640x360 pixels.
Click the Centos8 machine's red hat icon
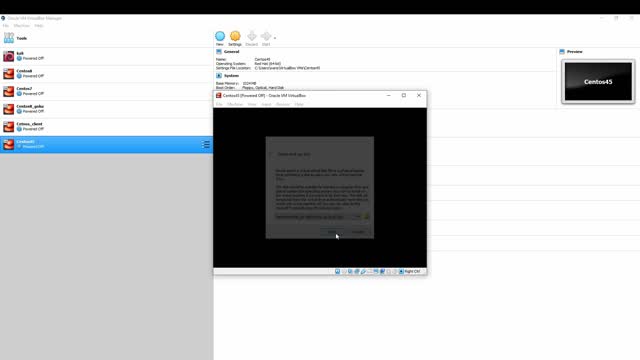click(9, 73)
